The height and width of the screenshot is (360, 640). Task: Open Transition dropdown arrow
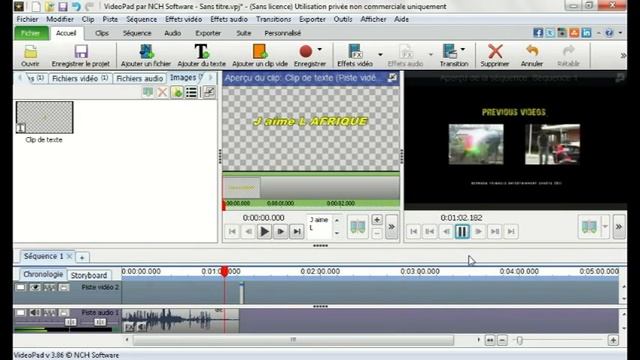pyautogui.click(x=463, y=49)
